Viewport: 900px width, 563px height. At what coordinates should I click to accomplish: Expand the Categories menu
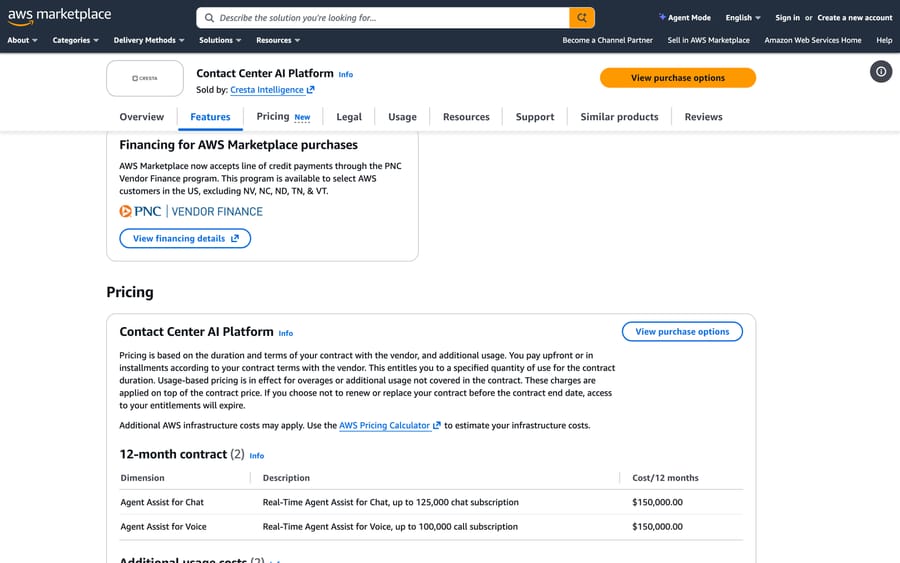[75, 40]
